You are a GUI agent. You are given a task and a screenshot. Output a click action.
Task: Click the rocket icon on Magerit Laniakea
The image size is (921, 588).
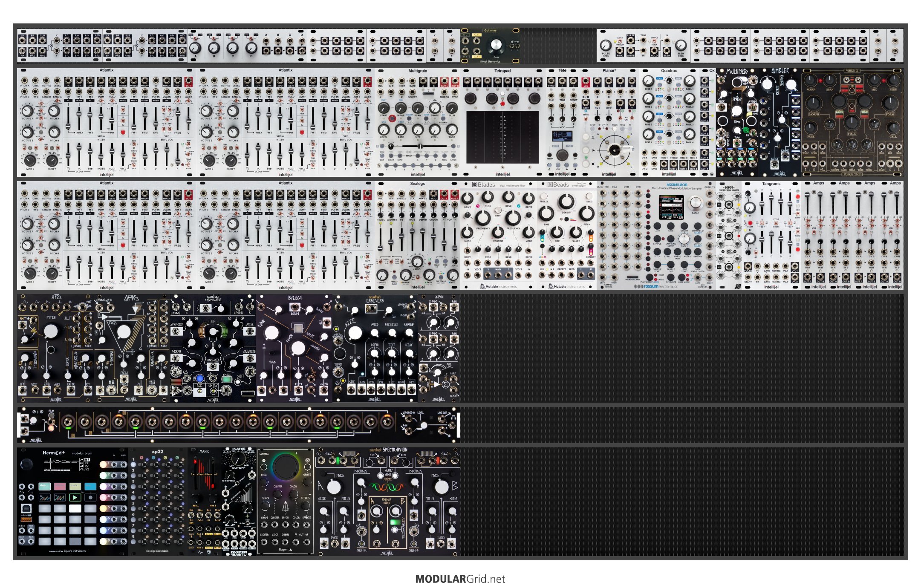tap(285, 507)
